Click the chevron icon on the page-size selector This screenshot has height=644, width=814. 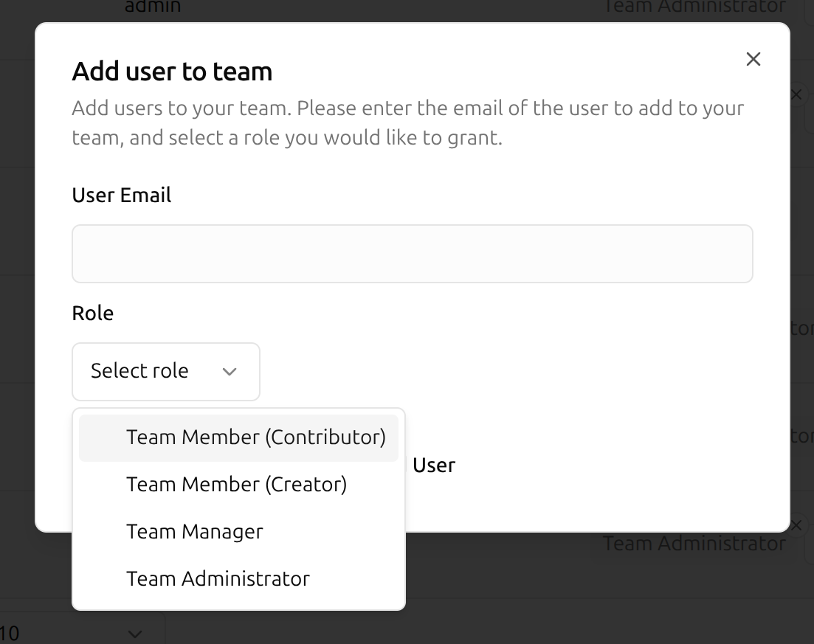134,634
